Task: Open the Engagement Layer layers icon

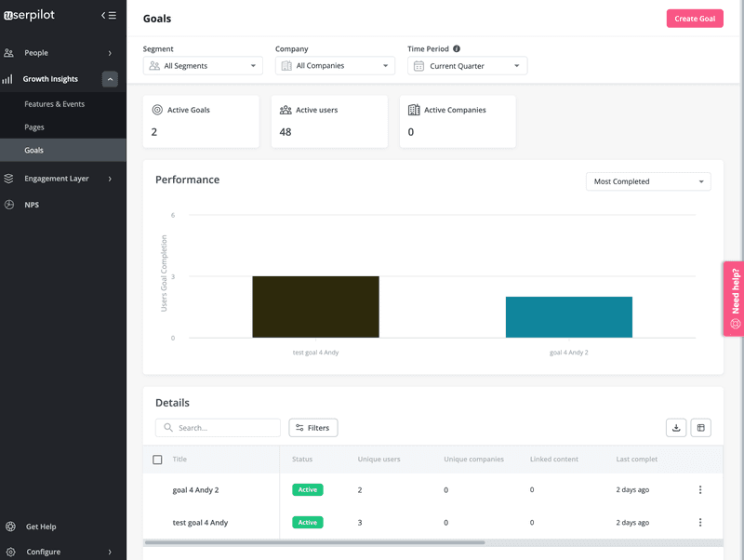Action: (x=9, y=178)
